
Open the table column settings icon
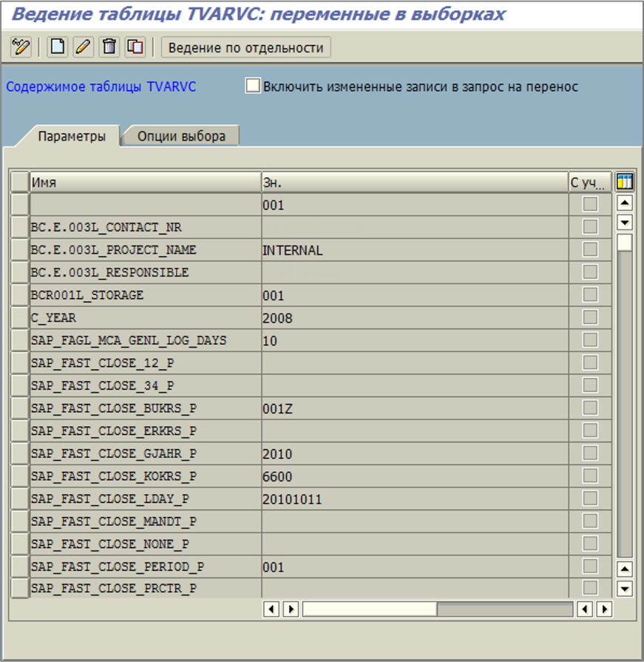click(625, 182)
